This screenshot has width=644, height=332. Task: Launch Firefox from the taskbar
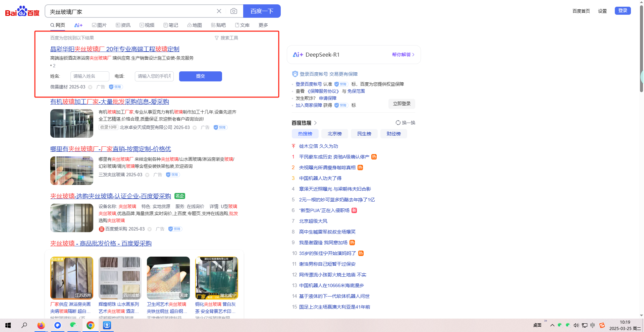[41, 325]
